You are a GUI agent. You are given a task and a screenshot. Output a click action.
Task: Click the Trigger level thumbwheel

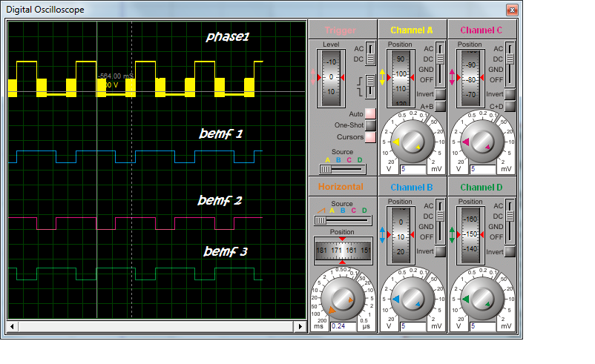coord(331,78)
